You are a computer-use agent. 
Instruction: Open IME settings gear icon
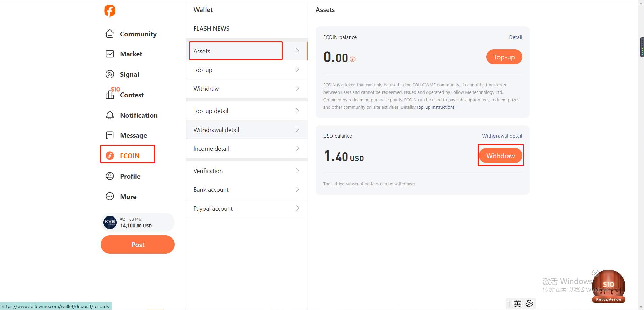tap(529, 304)
